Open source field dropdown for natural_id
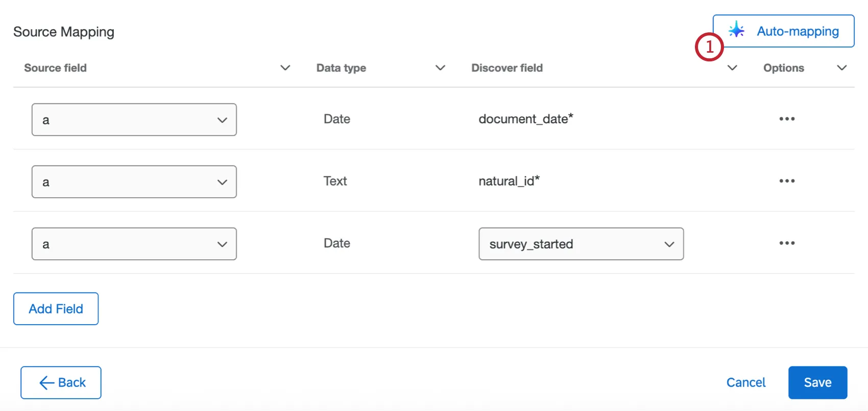The image size is (868, 411). point(134,182)
